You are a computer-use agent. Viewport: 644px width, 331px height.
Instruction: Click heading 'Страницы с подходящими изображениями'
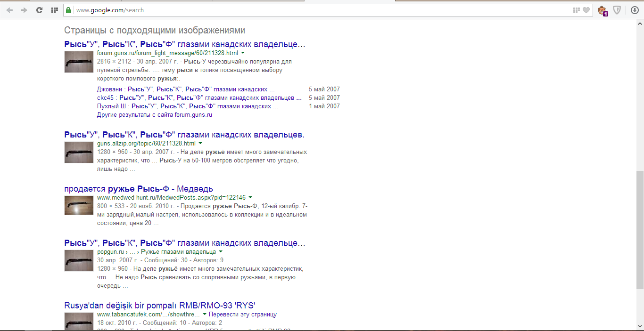(155, 31)
